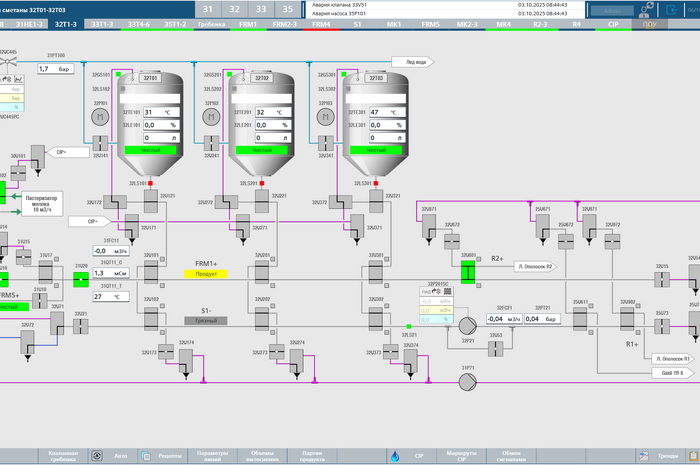Click the yellow Продукт status bar
Screen dimensions: 700x465
coord(206,273)
